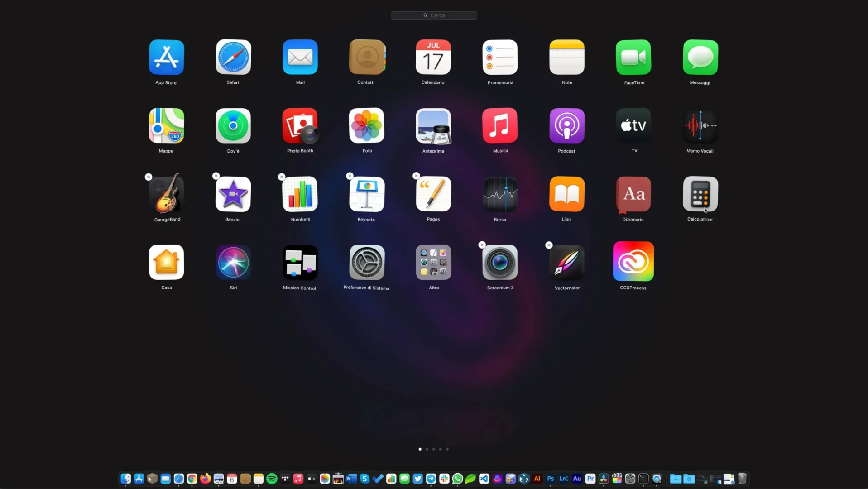Launch CCXProcess
Viewport: 868px width, 489px height.
coord(633,262)
